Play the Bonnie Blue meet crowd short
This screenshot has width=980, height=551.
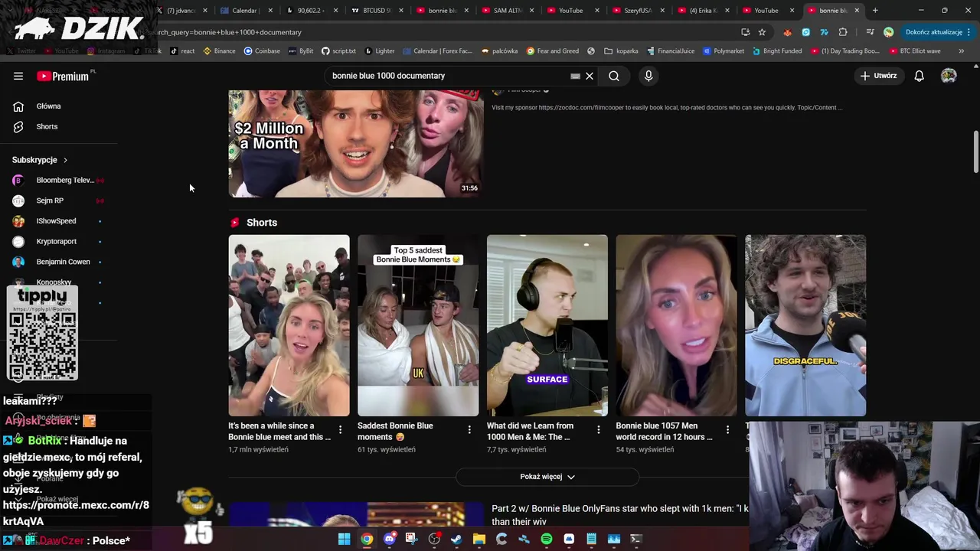tap(289, 325)
